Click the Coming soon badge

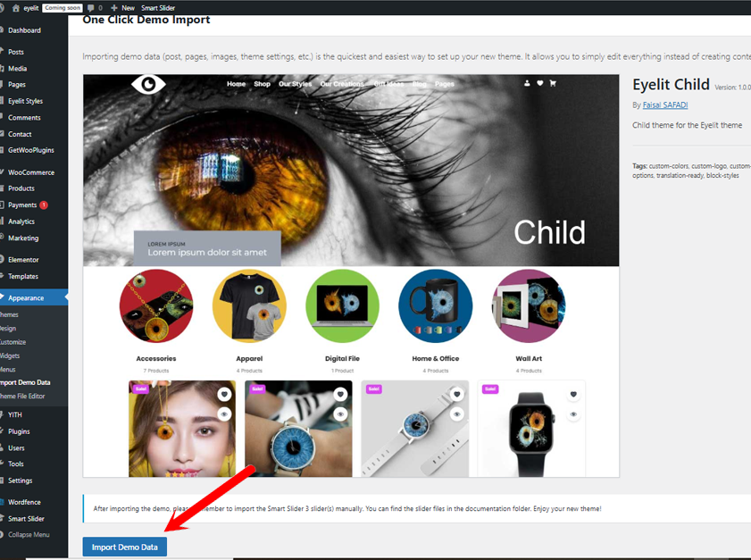point(61,7)
